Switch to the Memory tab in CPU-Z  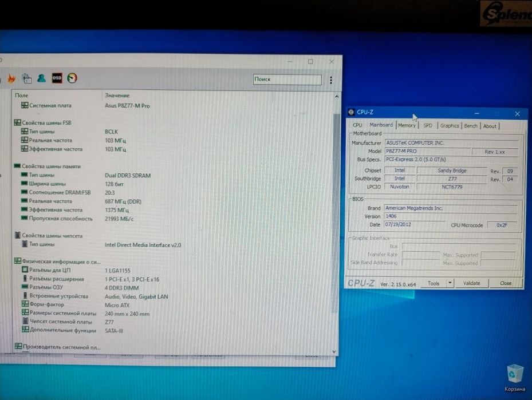point(407,125)
